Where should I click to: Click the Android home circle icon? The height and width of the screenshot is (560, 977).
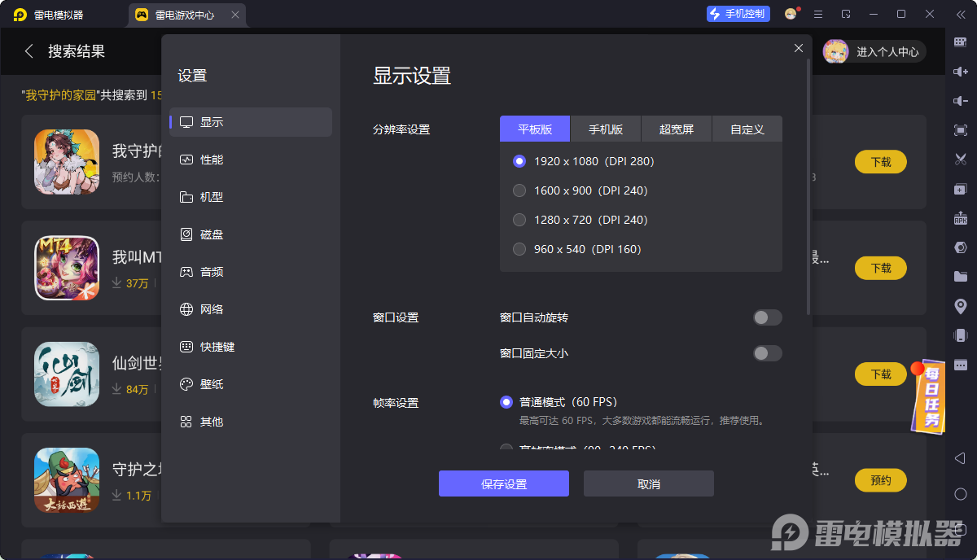tap(961, 494)
